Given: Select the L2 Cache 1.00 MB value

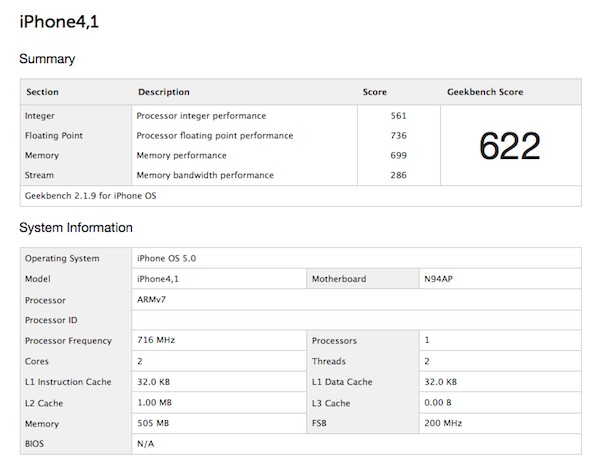Looking at the screenshot, I should [154, 403].
